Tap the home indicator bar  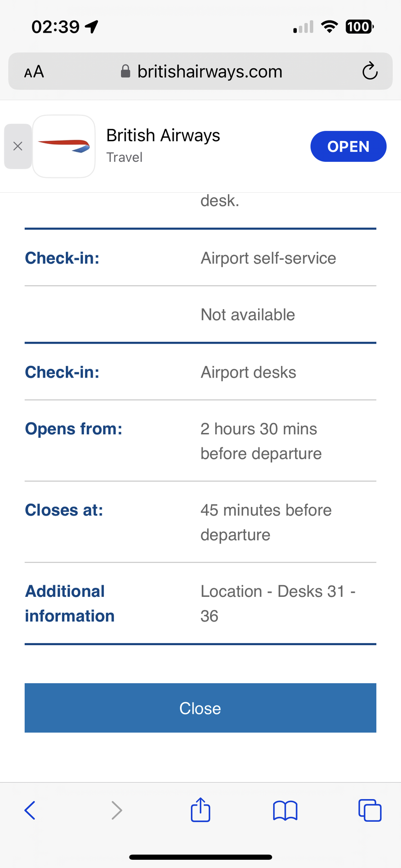click(200, 857)
